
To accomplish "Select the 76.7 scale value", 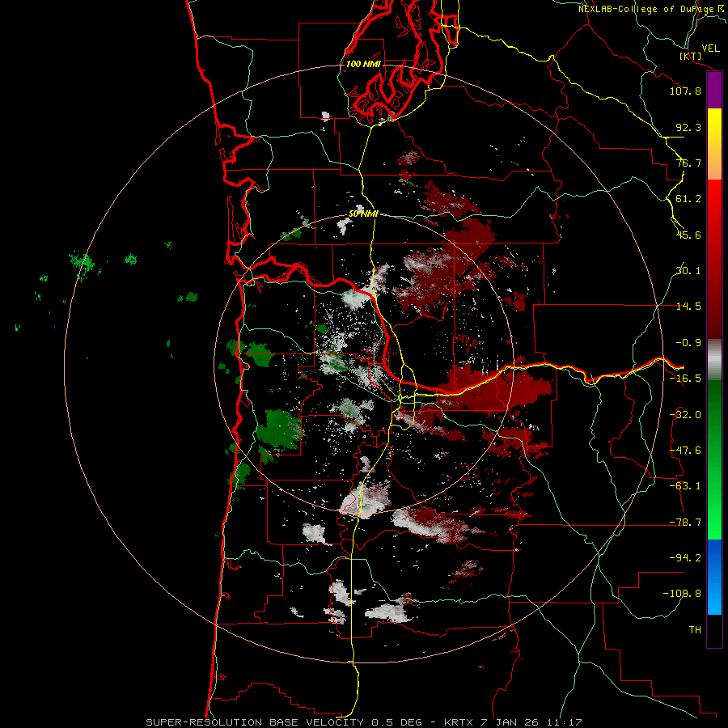I will [688, 163].
